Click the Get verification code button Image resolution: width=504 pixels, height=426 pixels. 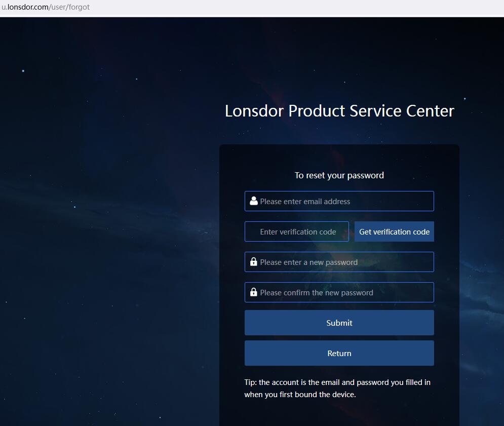[x=394, y=231]
